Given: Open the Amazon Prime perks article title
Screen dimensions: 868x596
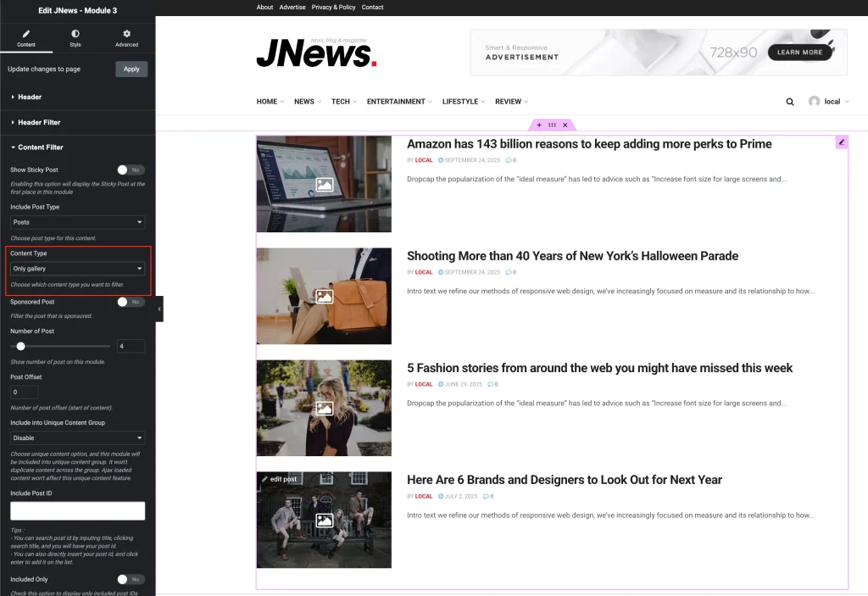Looking at the screenshot, I should 589,144.
